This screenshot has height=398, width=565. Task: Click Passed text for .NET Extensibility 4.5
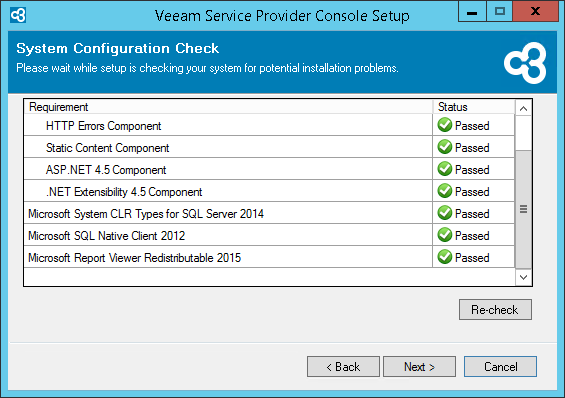[x=472, y=192]
